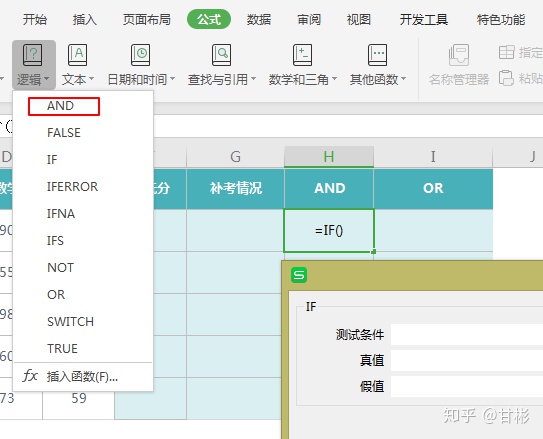Choose NOT from the logic menu

tap(83, 268)
